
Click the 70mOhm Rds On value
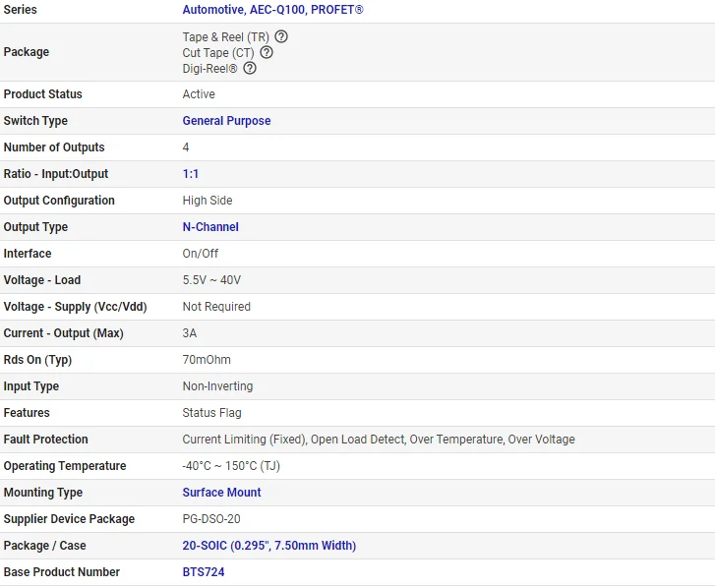(x=207, y=360)
